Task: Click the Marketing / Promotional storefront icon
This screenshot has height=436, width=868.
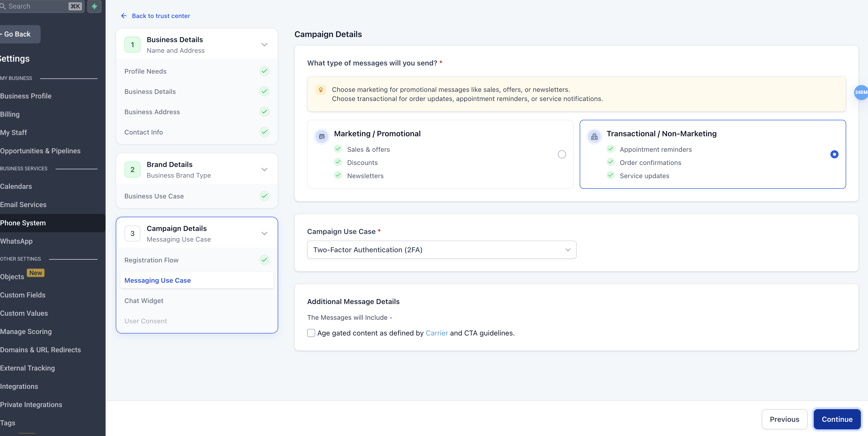Action: click(322, 137)
